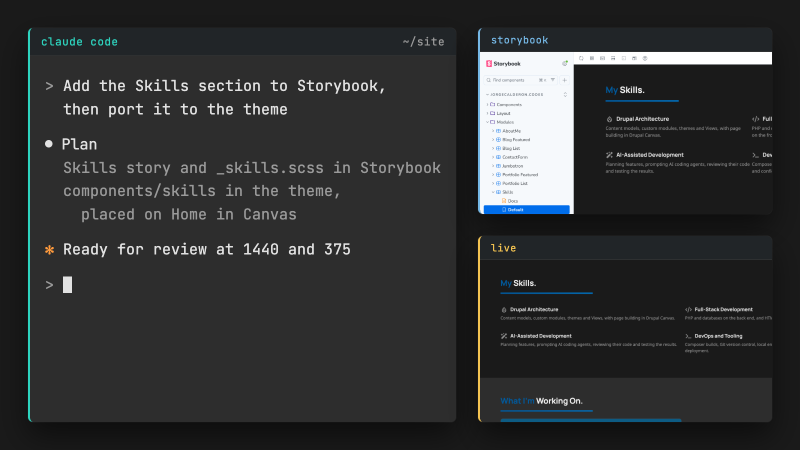The width and height of the screenshot is (800, 450).
Task: Click "AI-Assisted Development" in storybook preview
Action: click(x=649, y=155)
